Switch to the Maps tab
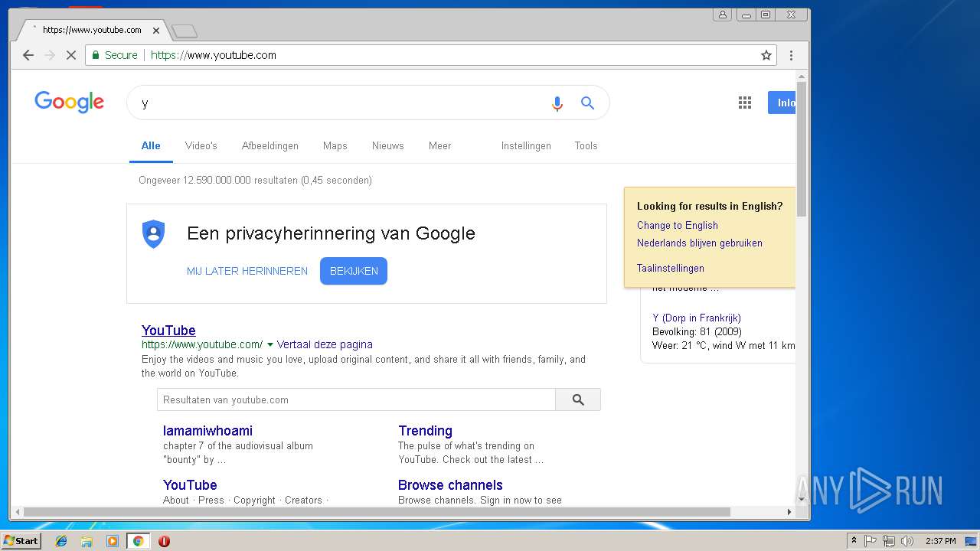This screenshot has width=980, height=551. (335, 145)
